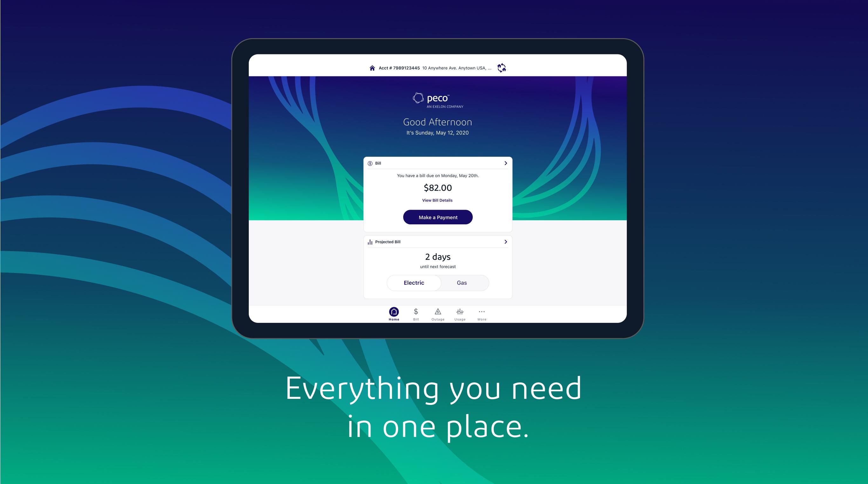Toggle to Electric projected bill view

click(x=413, y=282)
